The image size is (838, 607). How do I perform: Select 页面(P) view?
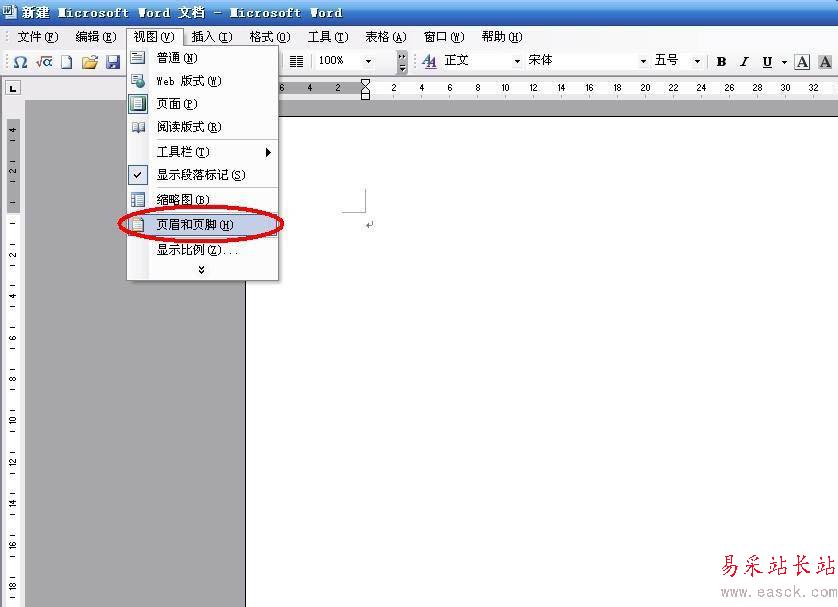[203, 104]
